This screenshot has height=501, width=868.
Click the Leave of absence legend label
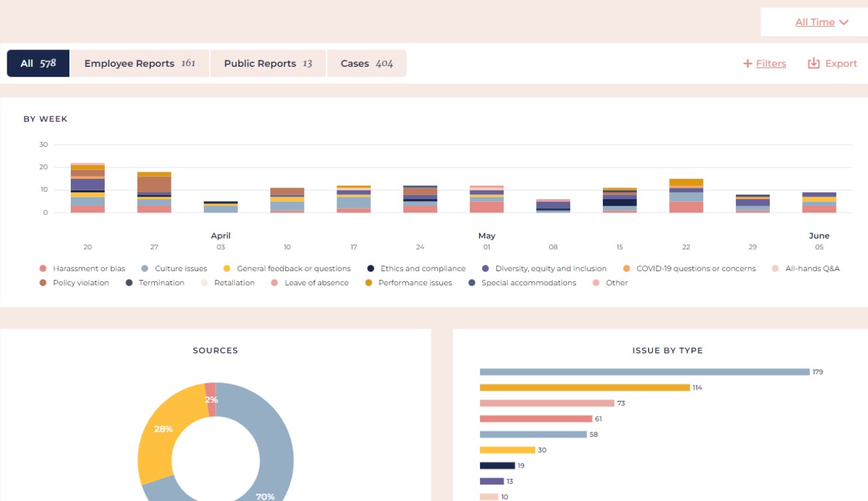(316, 283)
